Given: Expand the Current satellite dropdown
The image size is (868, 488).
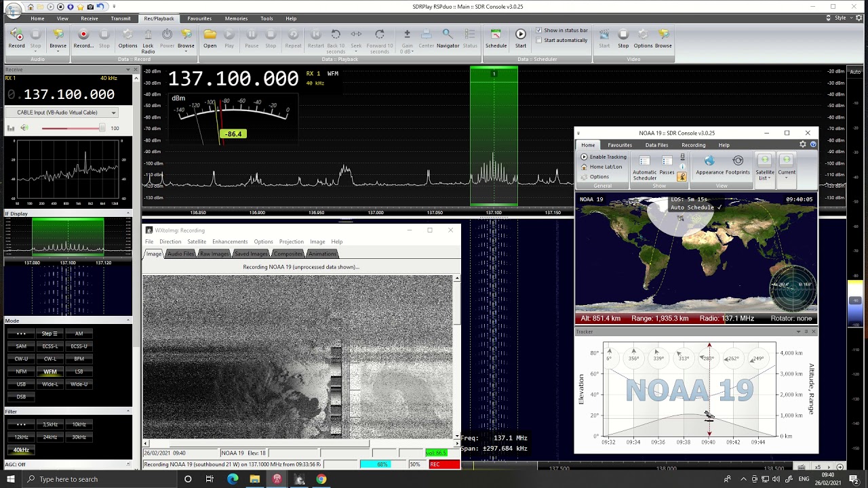Looking at the screenshot, I should [787, 167].
